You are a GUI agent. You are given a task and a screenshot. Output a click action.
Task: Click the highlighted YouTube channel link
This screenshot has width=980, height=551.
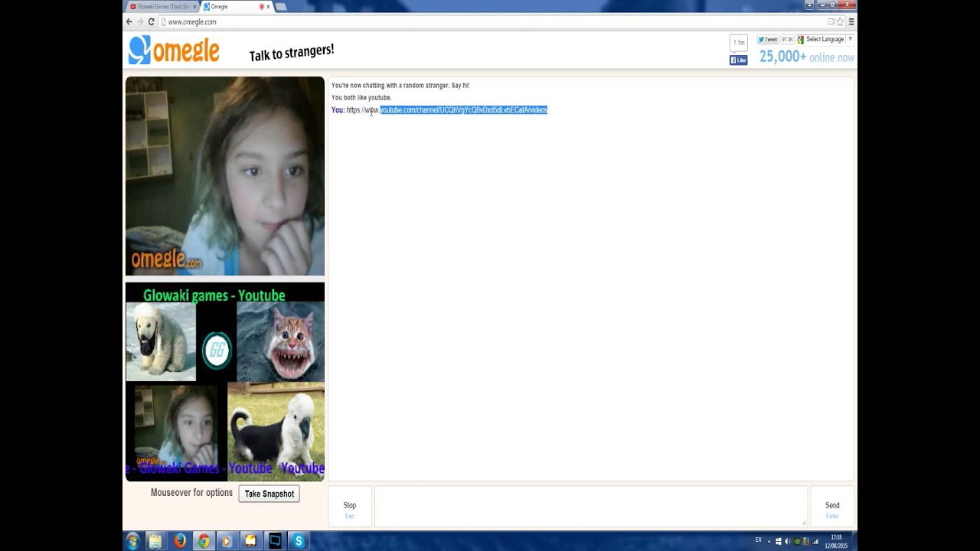(x=463, y=110)
